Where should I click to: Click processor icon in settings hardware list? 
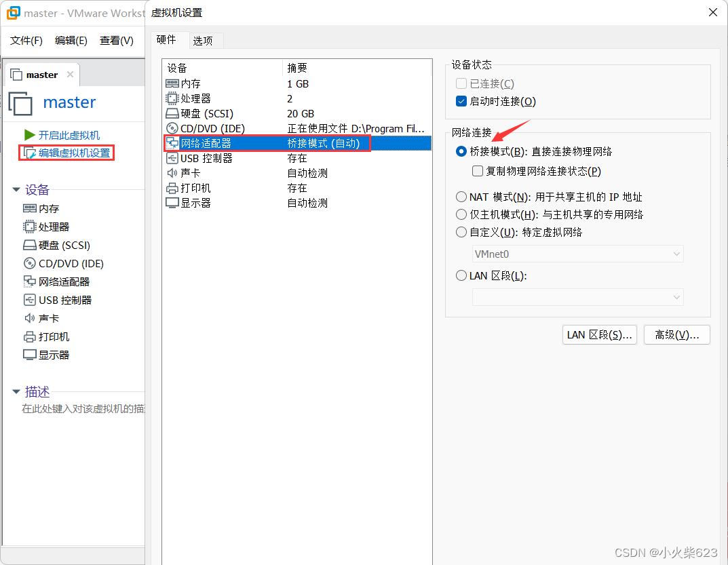point(172,98)
